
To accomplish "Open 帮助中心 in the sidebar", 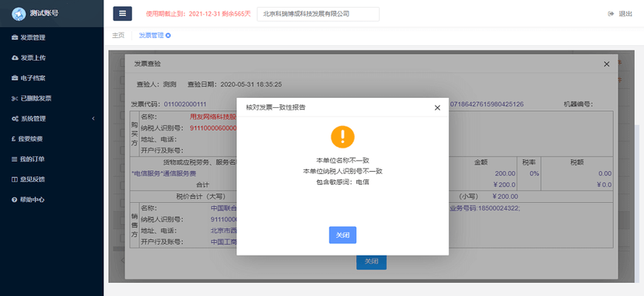I will (x=28, y=200).
